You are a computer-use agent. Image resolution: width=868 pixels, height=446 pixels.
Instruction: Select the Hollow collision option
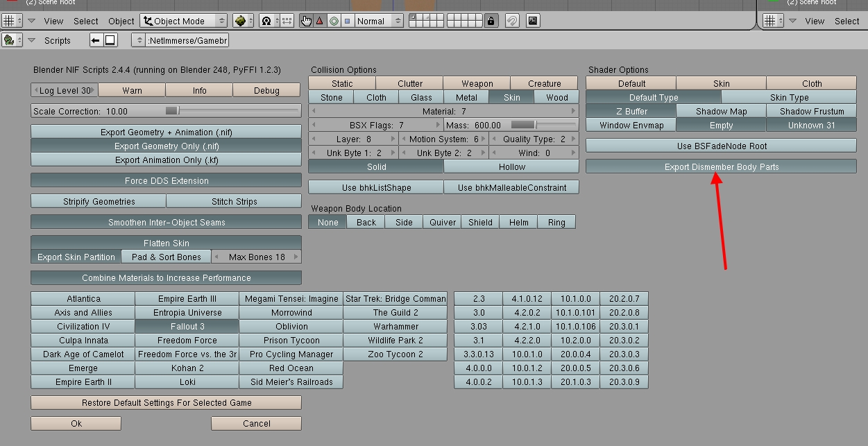pos(511,166)
